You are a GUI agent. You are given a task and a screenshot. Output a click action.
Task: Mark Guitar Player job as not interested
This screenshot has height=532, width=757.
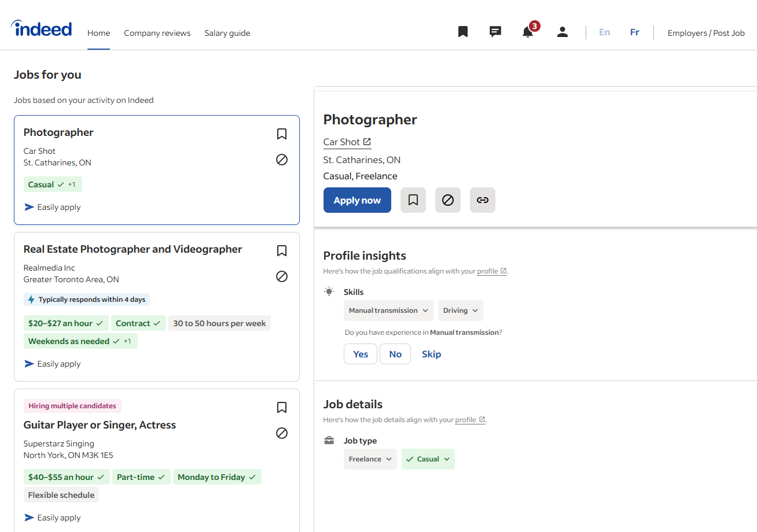282,433
